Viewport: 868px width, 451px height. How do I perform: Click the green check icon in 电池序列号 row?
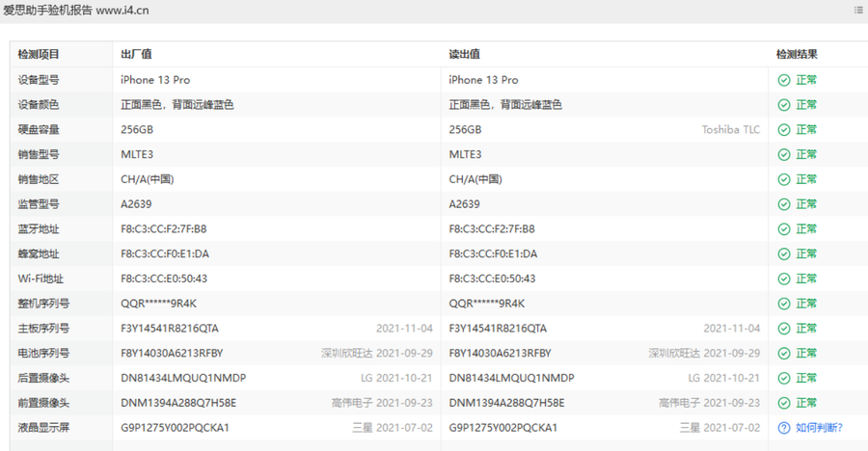[784, 354]
